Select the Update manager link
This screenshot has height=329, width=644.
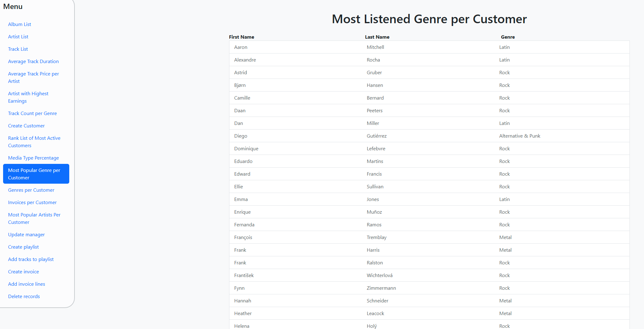pos(26,234)
